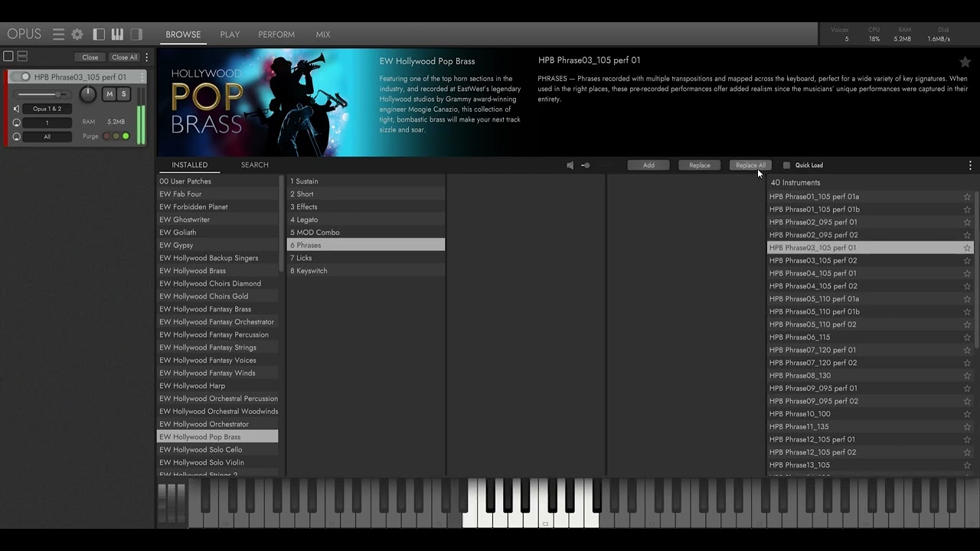Open the OPUS main hamburger menu

pyautogui.click(x=58, y=34)
